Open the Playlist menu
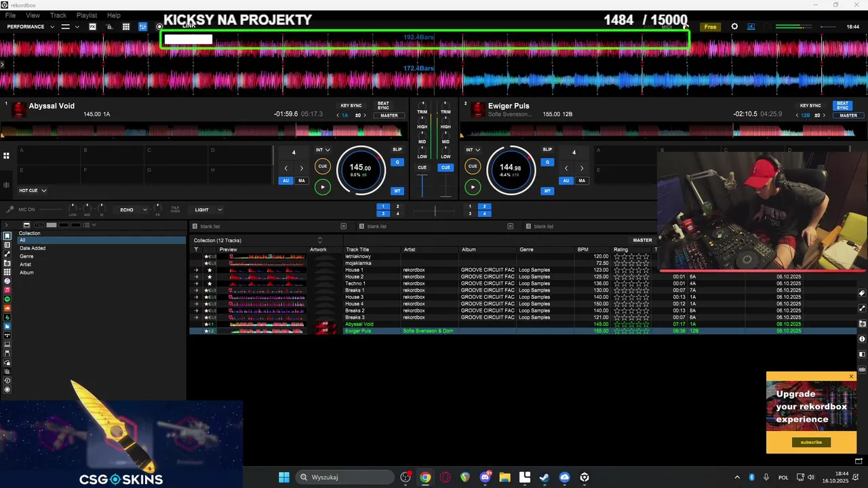 click(87, 15)
